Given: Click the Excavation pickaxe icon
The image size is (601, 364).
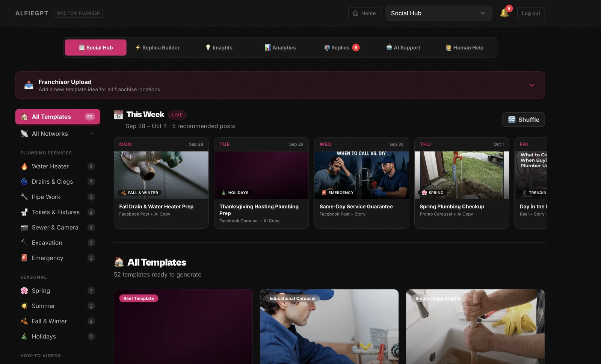Looking at the screenshot, I should pyautogui.click(x=24, y=243).
